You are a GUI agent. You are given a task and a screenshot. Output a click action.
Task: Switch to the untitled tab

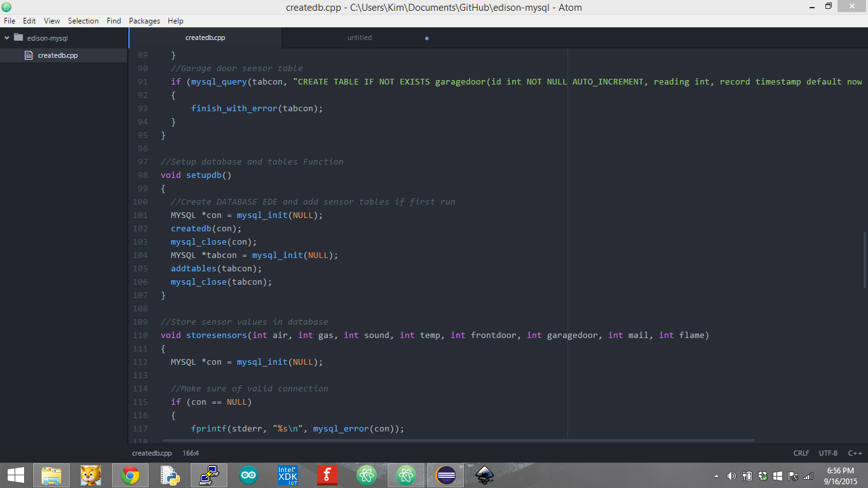[x=360, y=38]
